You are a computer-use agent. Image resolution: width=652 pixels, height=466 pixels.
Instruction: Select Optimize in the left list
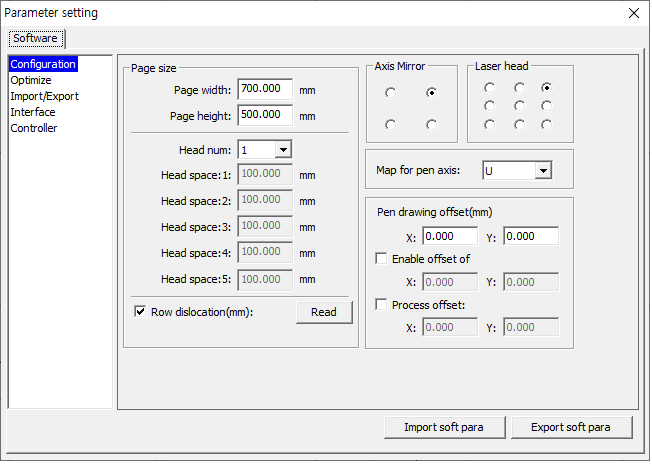31,80
